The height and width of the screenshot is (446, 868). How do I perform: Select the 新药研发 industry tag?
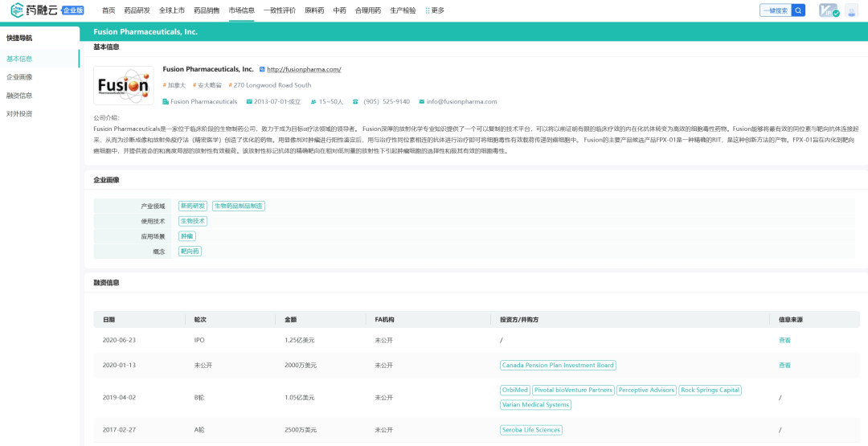pyautogui.click(x=193, y=207)
